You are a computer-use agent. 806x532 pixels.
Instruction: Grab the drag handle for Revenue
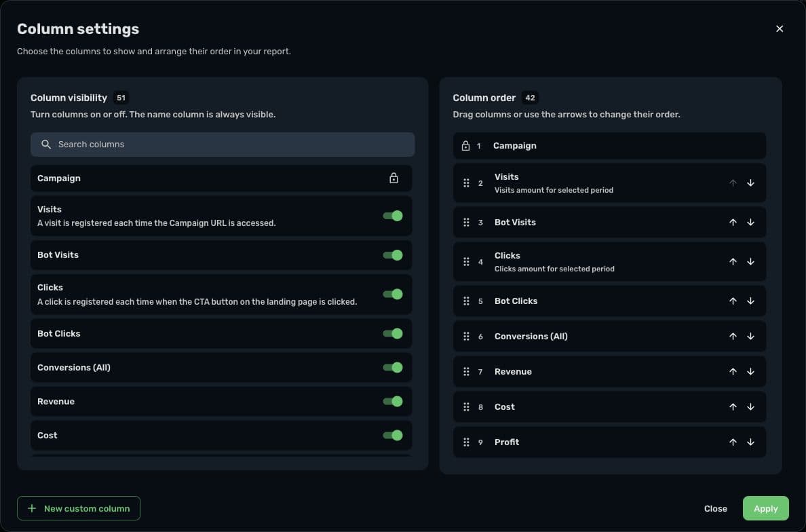(466, 372)
